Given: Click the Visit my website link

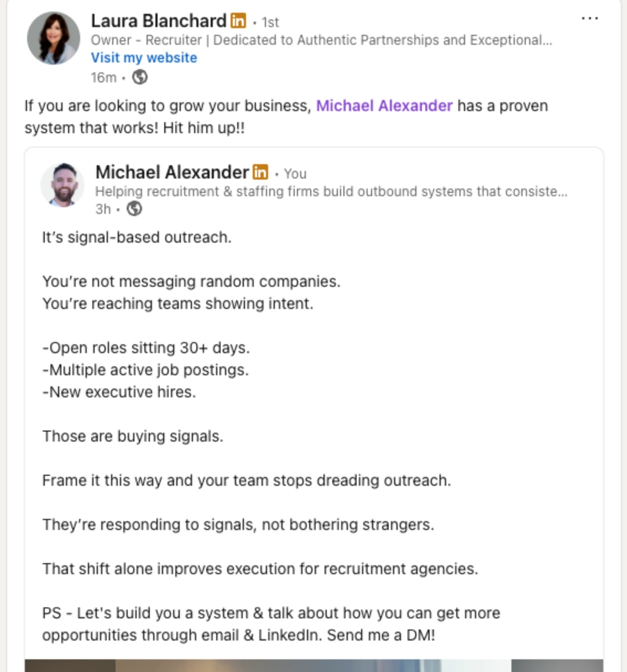Looking at the screenshot, I should tap(144, 58).
